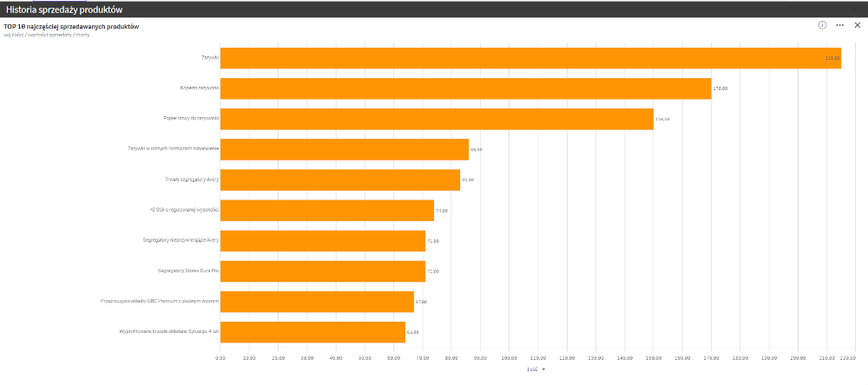Open the chart info icon
This screenshot has width=868, height=385.
tap(823, 25)
